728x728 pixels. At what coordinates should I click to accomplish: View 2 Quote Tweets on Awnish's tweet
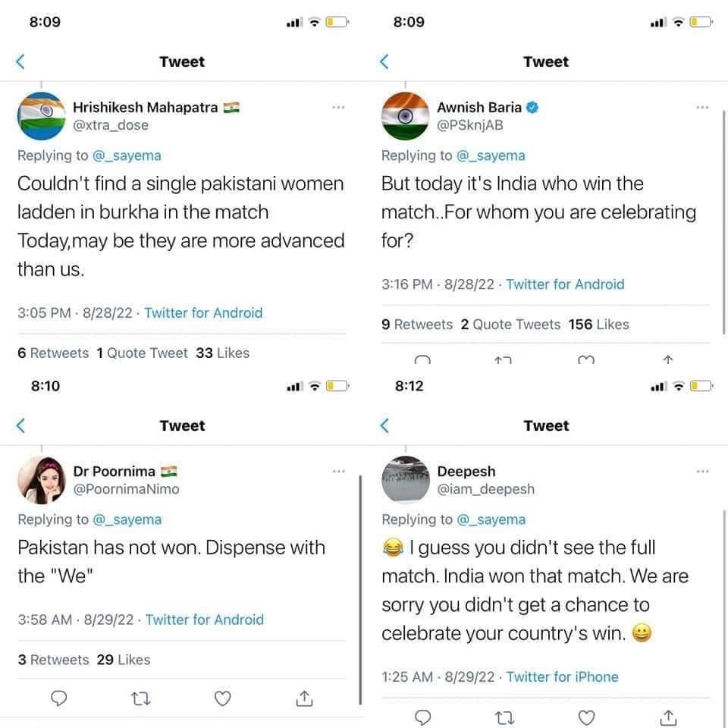[510, 324]
